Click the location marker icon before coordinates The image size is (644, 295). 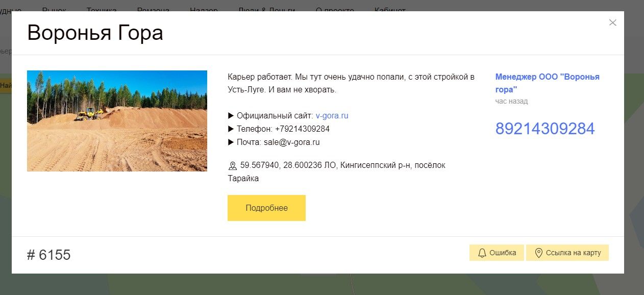pyautogui.click(x=233, y=165)
